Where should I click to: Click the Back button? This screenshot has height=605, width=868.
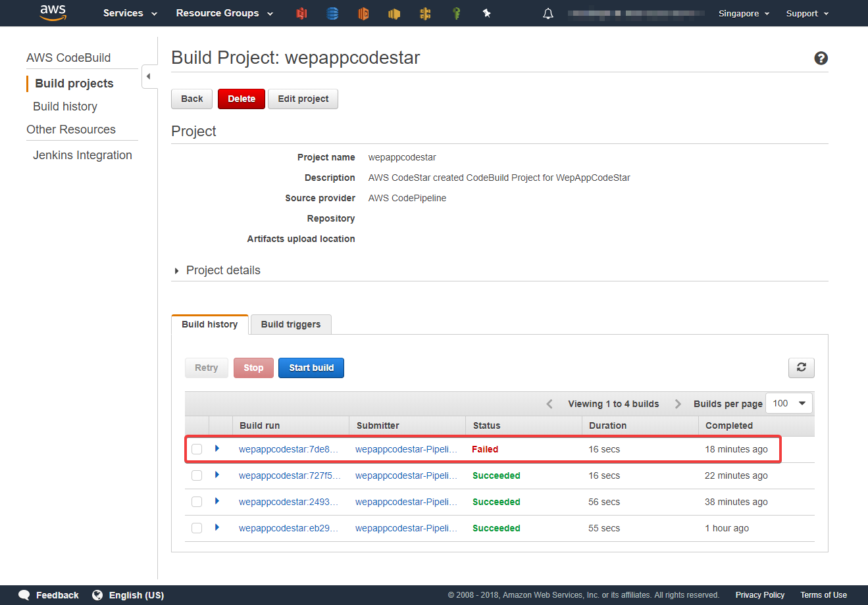pyautogui.click(x=192, y=99)
